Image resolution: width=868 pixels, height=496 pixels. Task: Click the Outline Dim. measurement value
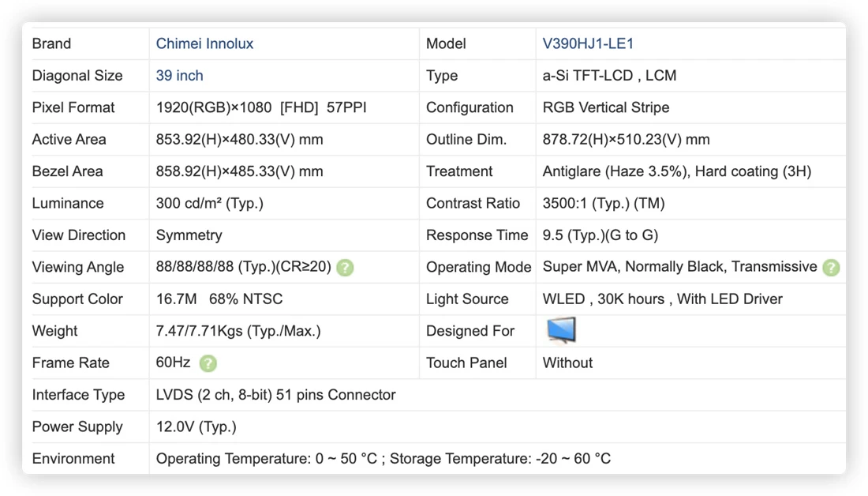point(626,140)
